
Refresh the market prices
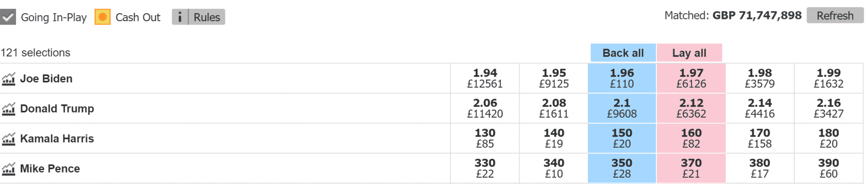[x=835, y=16]
